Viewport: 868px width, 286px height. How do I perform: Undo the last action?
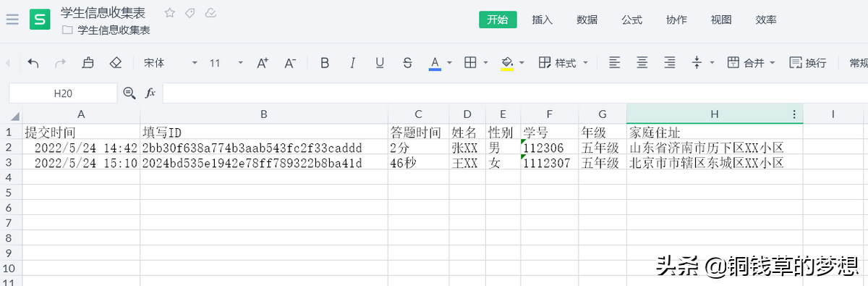click(33, 63)
